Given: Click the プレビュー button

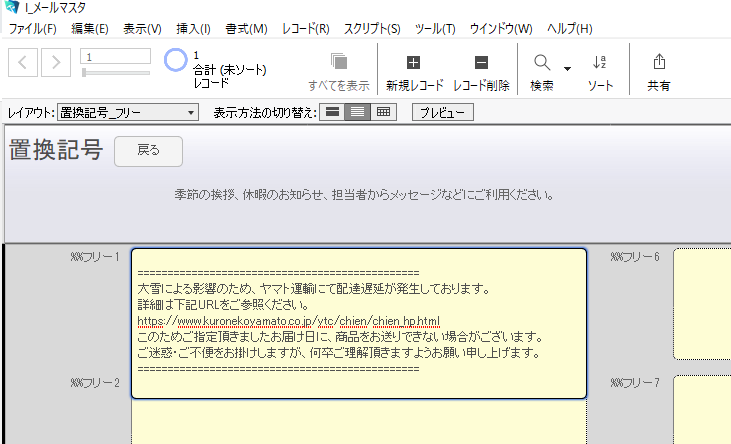Looking at the screenshot, I should [443, 112].
